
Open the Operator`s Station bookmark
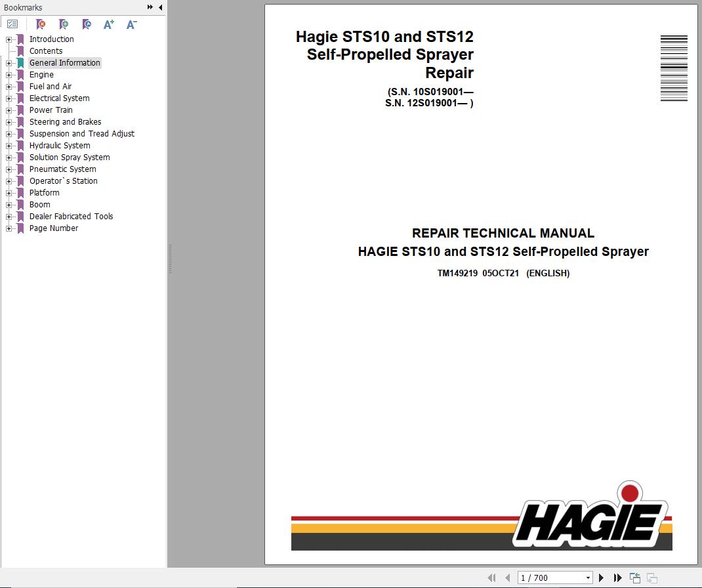[63, 181]
